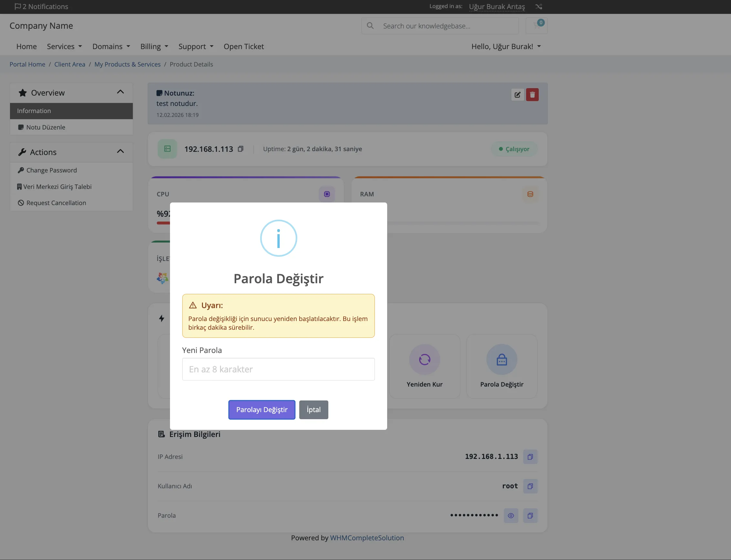Copy the IP address next to 192.168.1.113 header
Viewport: 731px width, 560px height.
(240, 149)
